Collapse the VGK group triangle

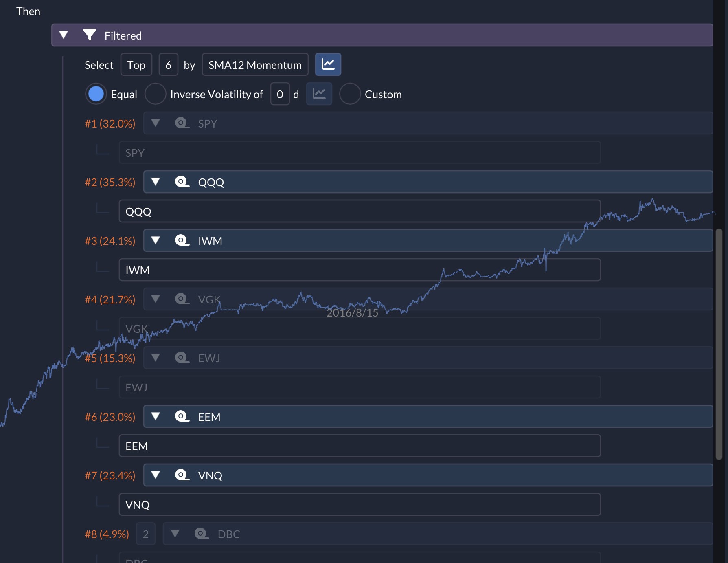[x=156, y=299]
